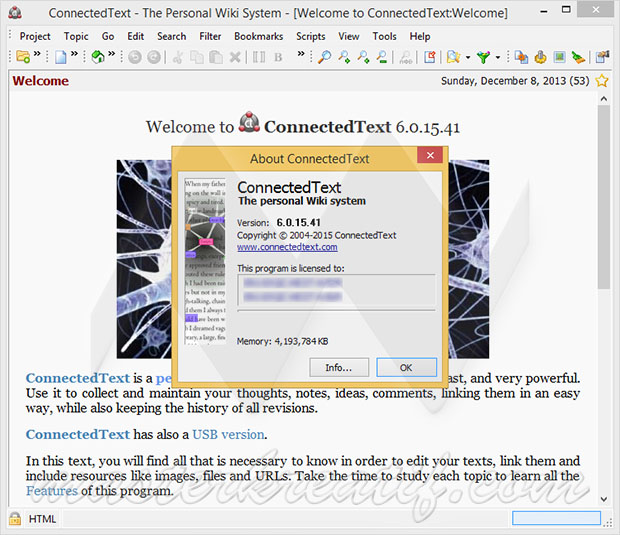
Task: Click the scrollbar up arrow
Action: pyautogui.click(x=603, y=99)
